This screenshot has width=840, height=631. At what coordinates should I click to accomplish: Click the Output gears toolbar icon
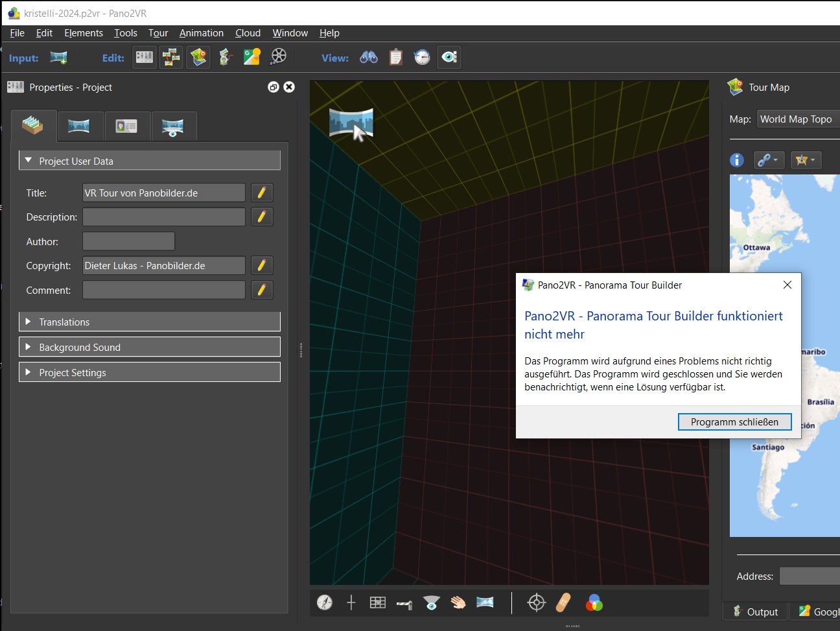[225, 57]
